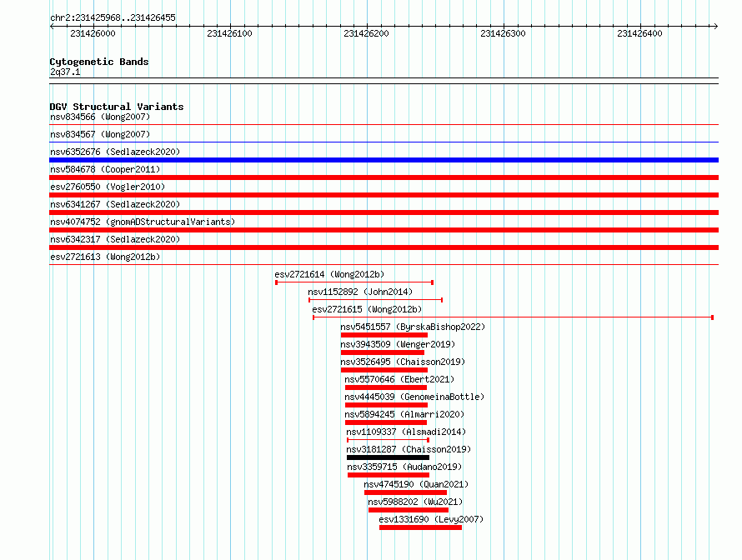The width and height of the screenshot is (742, 560).
Task: Select the red nsv3943509 (Wenger2019) variant bar
Action: [383, 352]
